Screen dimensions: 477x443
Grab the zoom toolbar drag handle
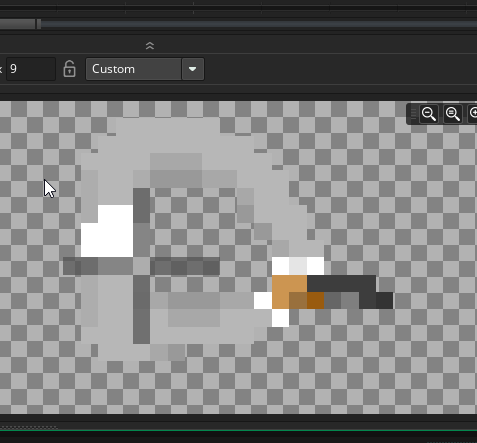pos(413,114)
